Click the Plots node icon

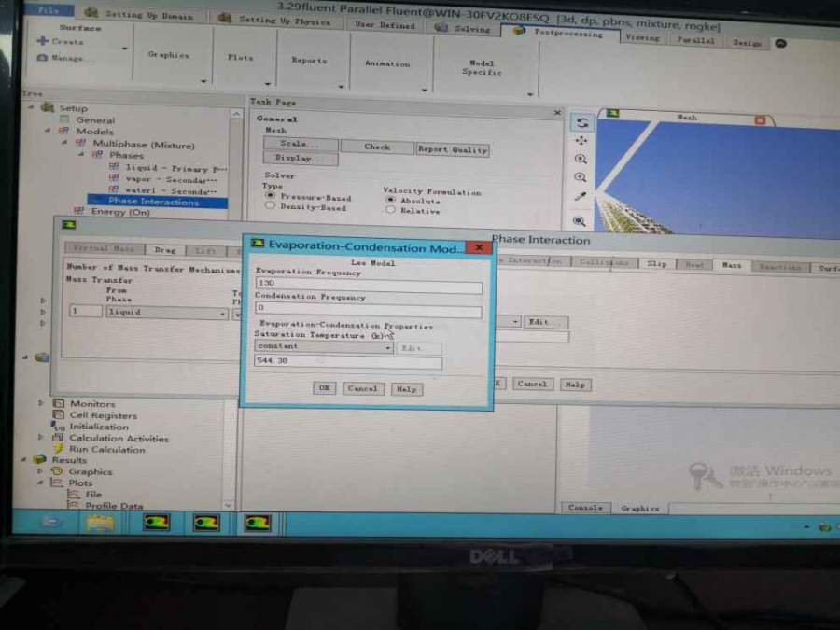click(x=57, y=483)
